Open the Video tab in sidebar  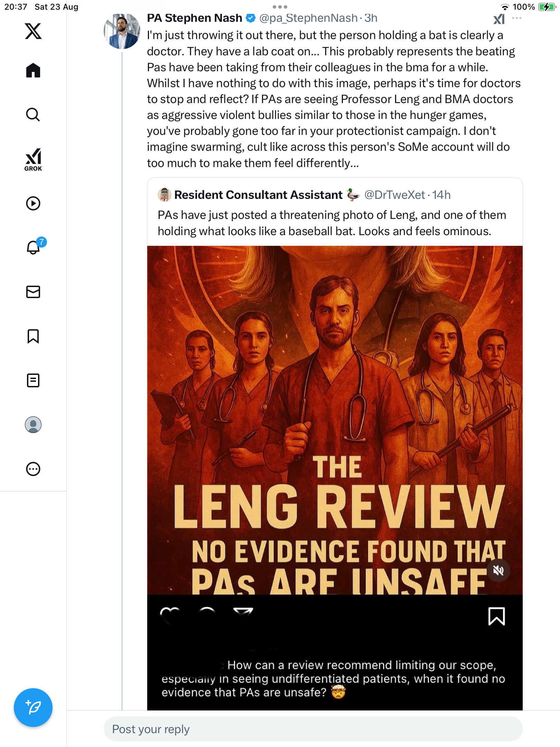point(33,203)
